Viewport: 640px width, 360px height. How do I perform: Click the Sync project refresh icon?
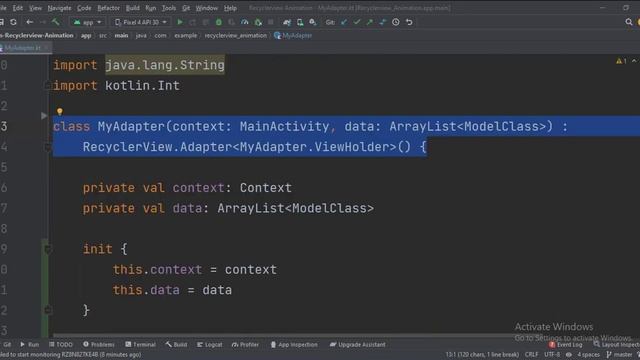pyautogui.click(x=13, y=22)
